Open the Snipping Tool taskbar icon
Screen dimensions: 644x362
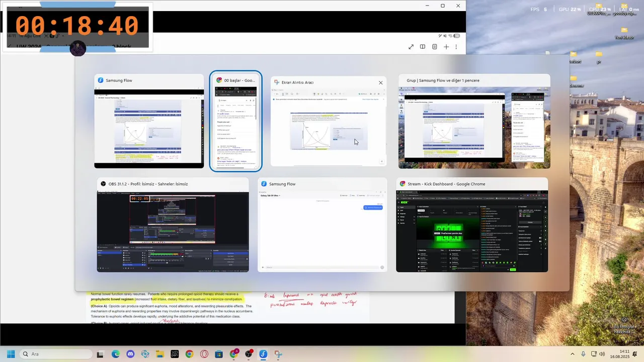click(278, 354)
